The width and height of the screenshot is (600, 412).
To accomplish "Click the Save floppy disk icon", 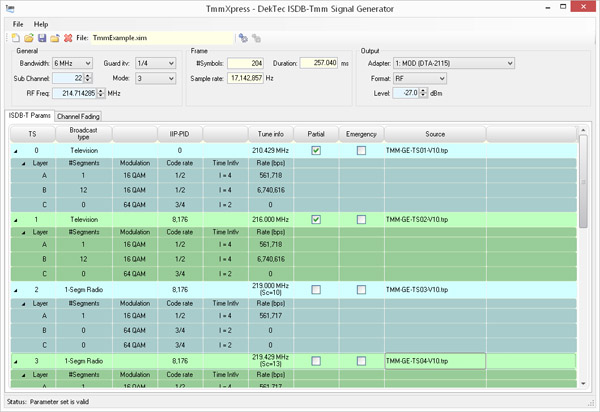I will 42,38.
